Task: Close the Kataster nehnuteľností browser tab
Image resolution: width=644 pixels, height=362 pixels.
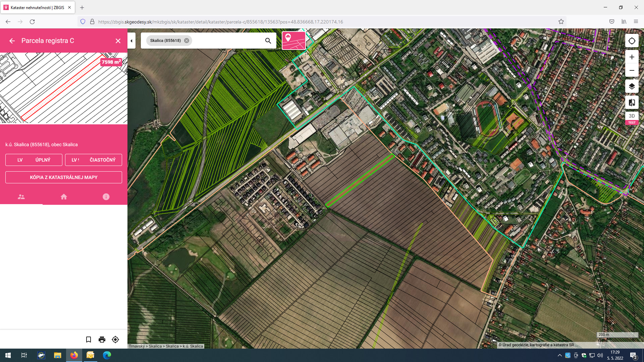Action: tap(69, 7)
